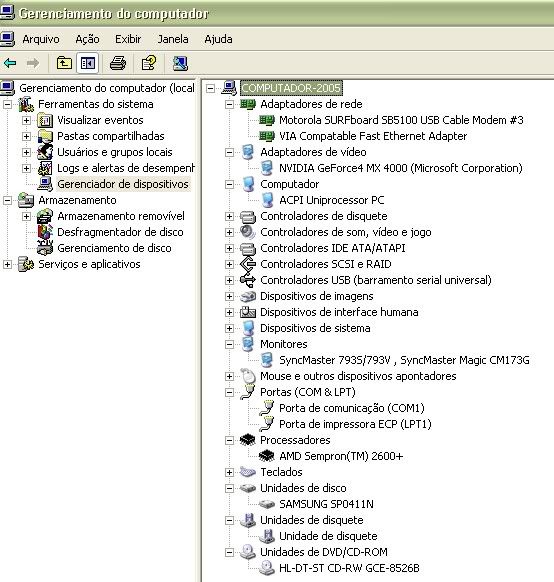The width and height of the screenshot is (554, 582).
Task: Click the Computador category label
Action: click(x=289, y=184)
